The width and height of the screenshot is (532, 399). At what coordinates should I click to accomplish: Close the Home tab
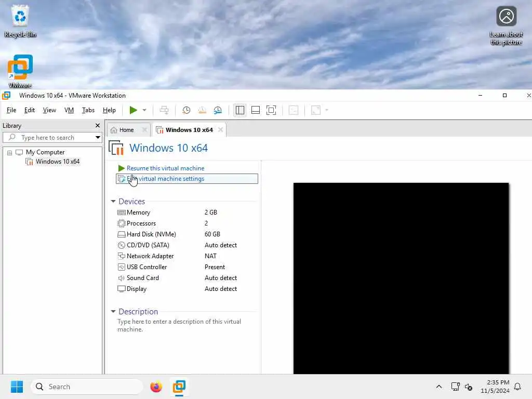(144, 130)
